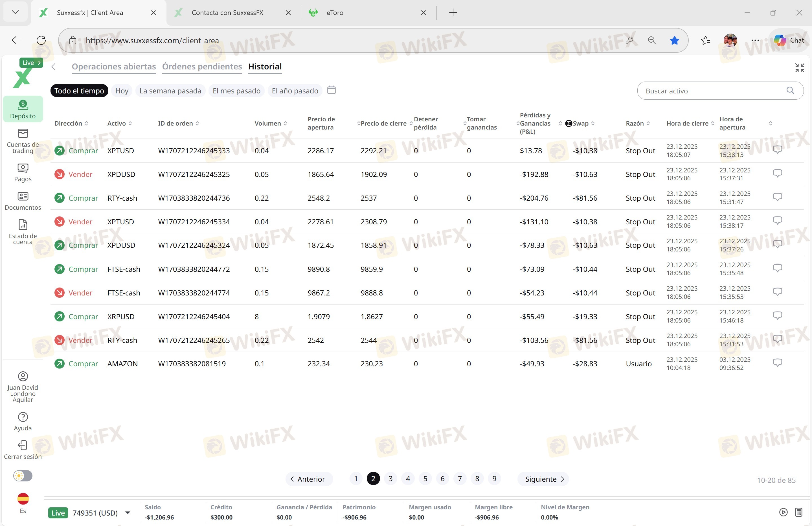Click the calendar date-range icon
Viewport: 812px width, 526px height.
point(331,90)
